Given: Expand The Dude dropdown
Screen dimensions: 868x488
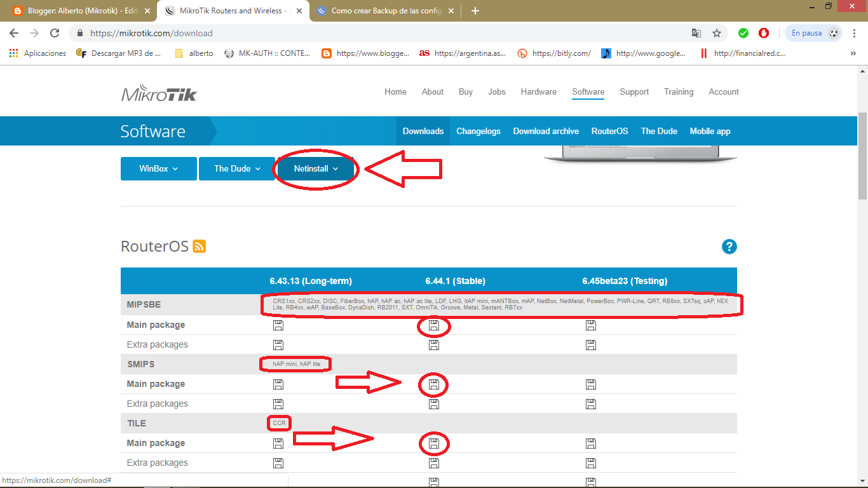Looking at the screenshot, I should pos(236,168).
